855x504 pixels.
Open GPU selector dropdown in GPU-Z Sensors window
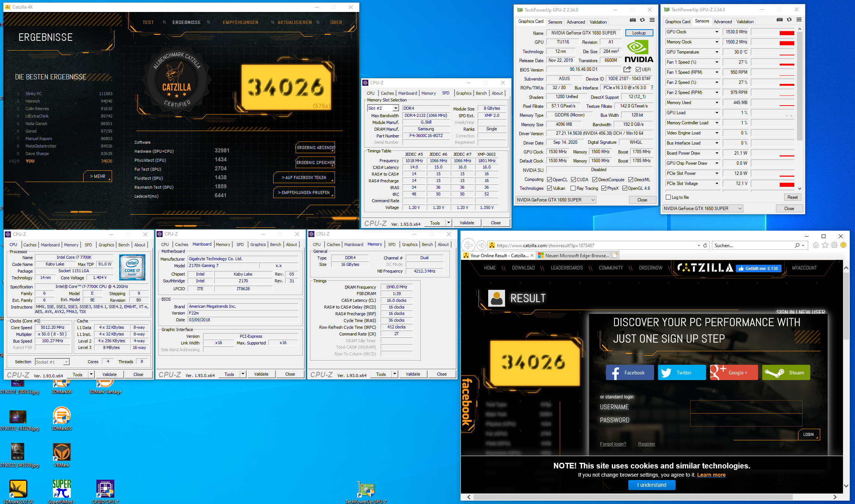click(x=703, y=209)
